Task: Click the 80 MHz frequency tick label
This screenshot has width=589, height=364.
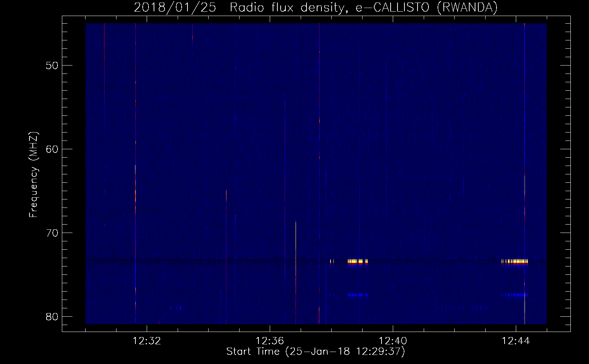Action: [x=52, y=316]
